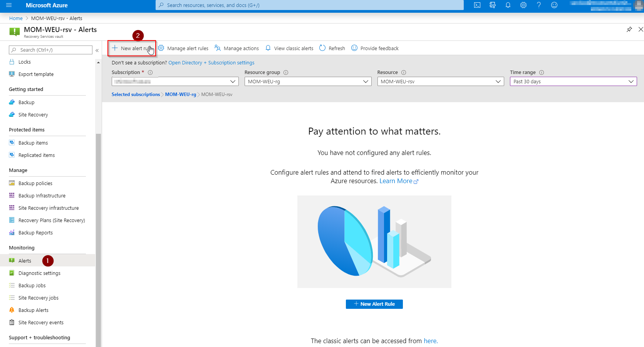Click the feedback smiley in top bar

[x=554, y=5]
